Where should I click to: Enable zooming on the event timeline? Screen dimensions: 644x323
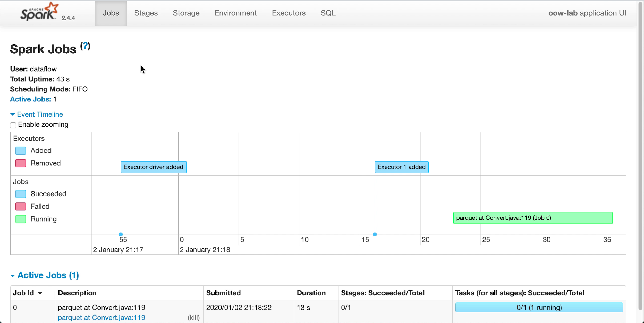(x=13, y=125)
